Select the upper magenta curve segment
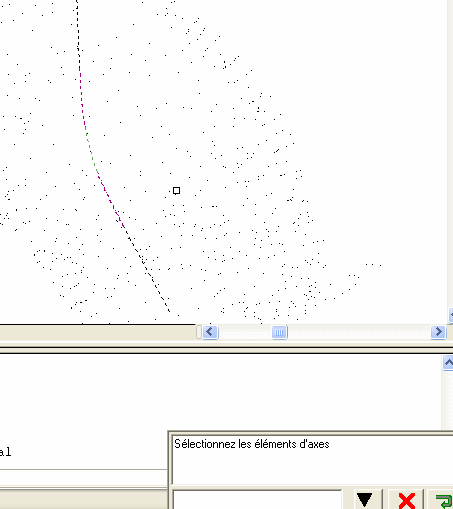 point(82,100)
